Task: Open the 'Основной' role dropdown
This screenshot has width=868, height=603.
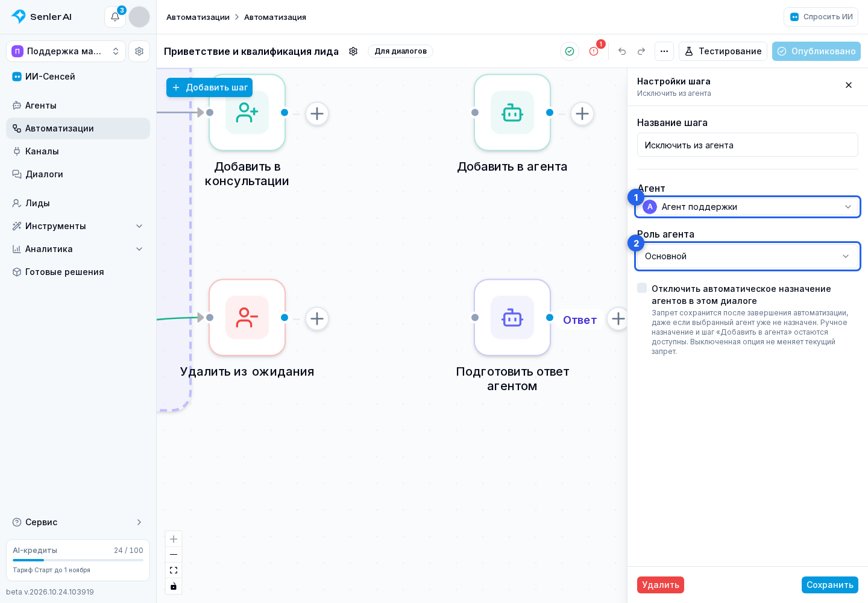Action: tap(747, 256)
